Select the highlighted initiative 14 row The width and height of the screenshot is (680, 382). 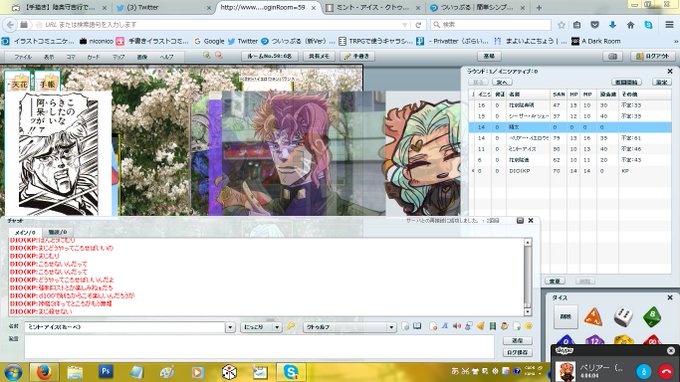click(x=570, y=127)
